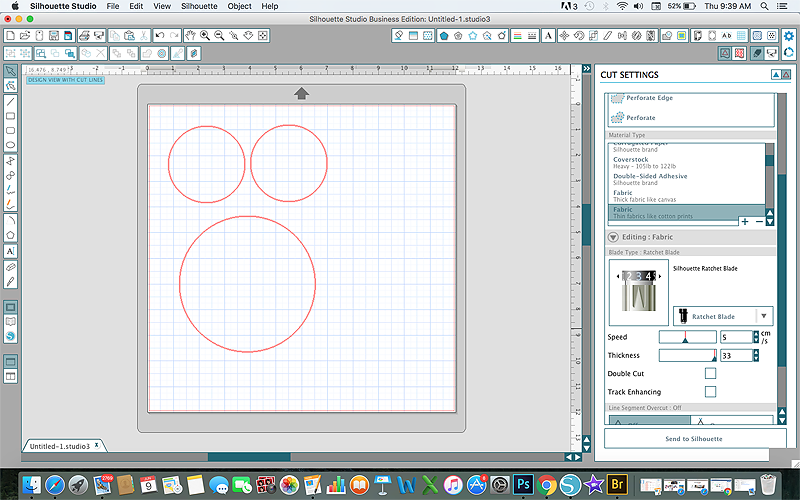Open the Fill Color pentagon panel

point(444,36)
